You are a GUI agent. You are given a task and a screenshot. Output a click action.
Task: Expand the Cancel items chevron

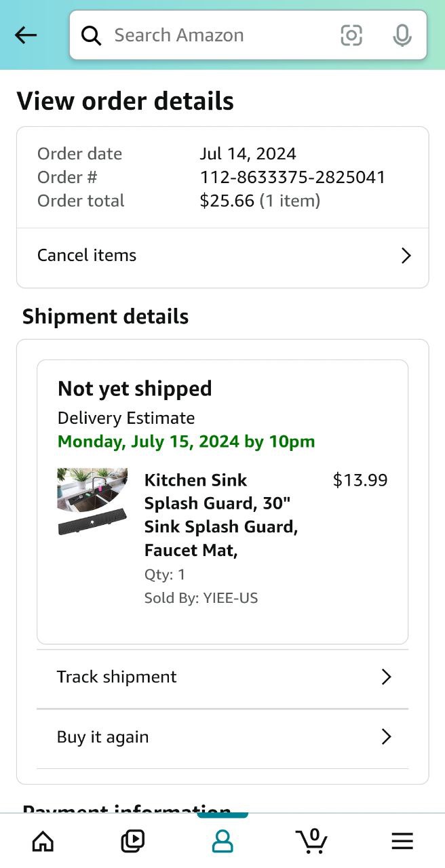click(406, 256)
